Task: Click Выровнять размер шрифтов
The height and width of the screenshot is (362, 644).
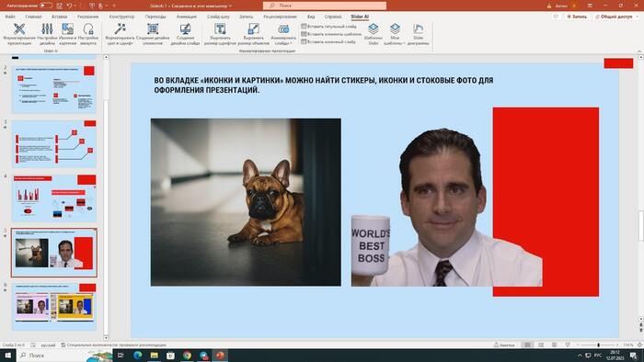Action: point(220,34)
